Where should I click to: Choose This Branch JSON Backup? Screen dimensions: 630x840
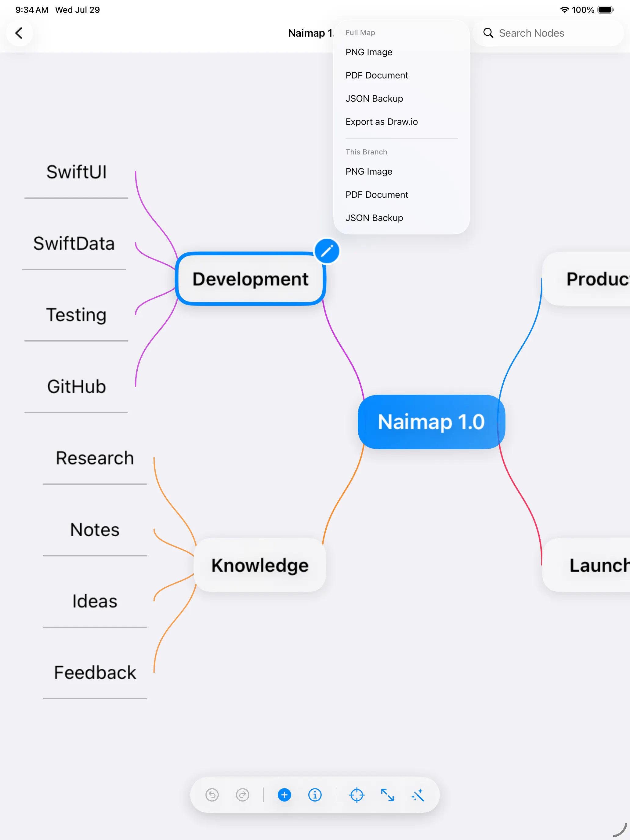[x=401, y=218]
